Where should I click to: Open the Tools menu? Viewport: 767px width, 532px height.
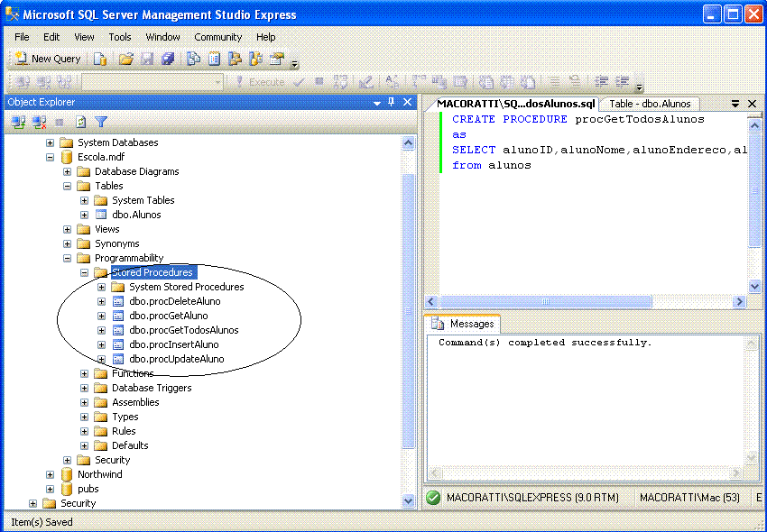point(120,37)
